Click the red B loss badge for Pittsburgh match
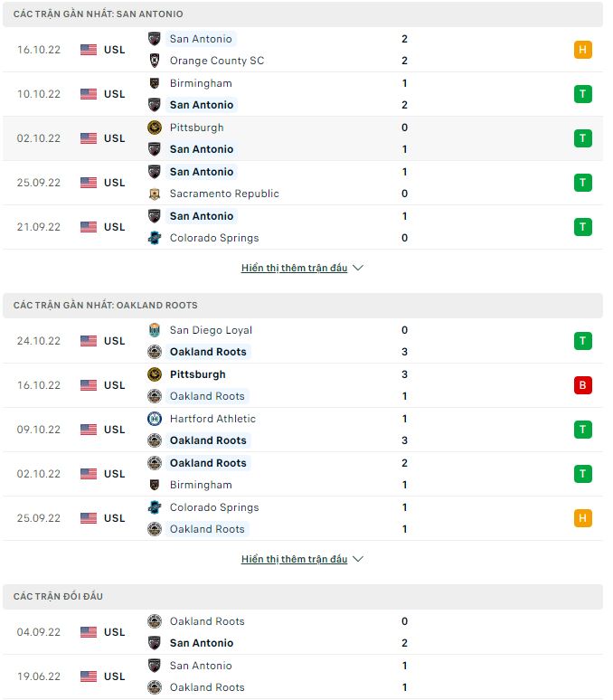Viewport: 613px width, 700px height. (x=583, y=385)
